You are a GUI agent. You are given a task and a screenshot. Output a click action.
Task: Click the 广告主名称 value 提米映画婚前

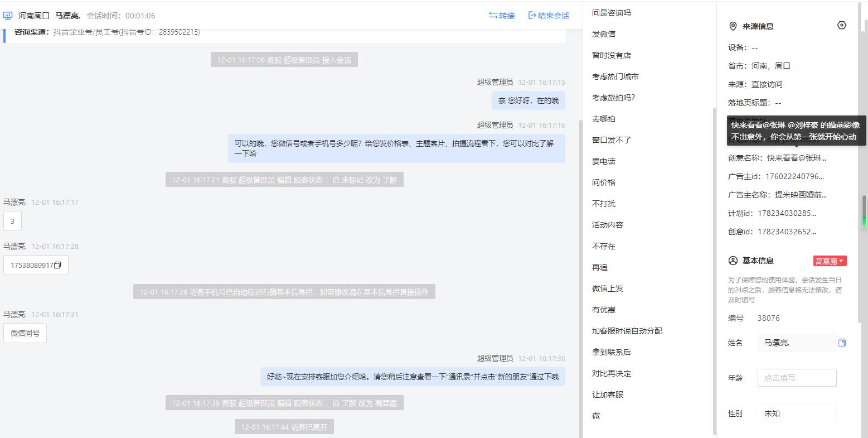[x=801, y=195]
